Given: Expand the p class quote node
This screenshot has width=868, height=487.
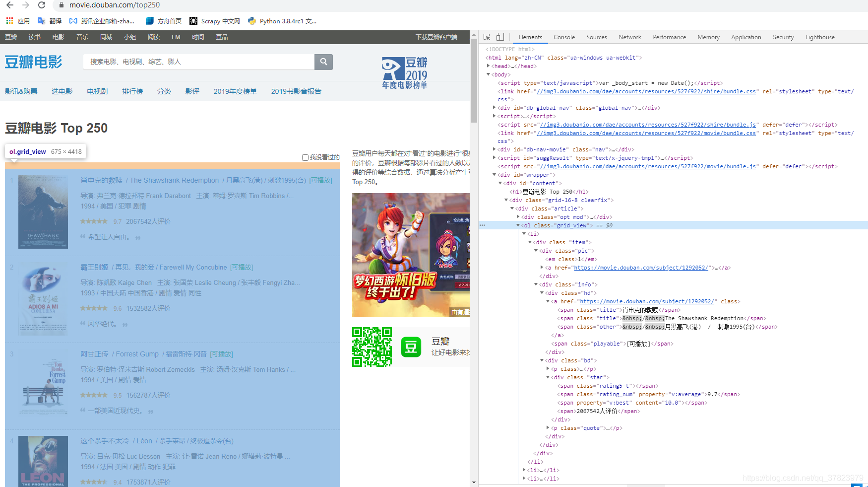Looking at the screenshot, I should pyautogui.click(x=548, y=428).
